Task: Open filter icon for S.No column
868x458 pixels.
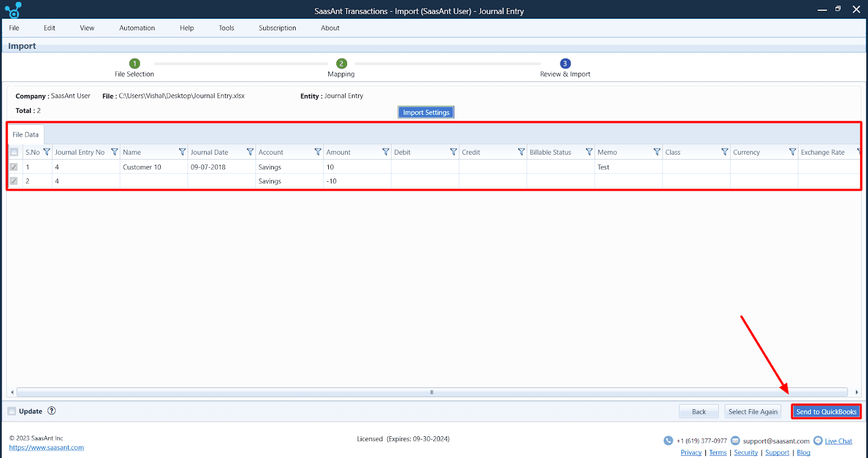Action: 47,152
